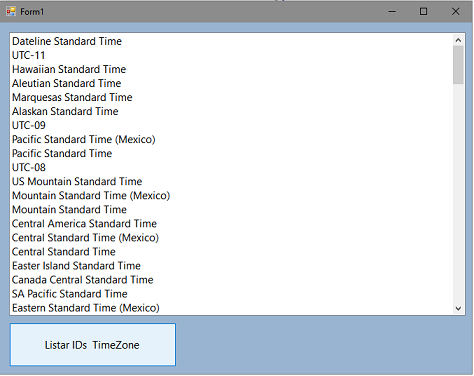Minimize the Form1 window

coord(392,12)
